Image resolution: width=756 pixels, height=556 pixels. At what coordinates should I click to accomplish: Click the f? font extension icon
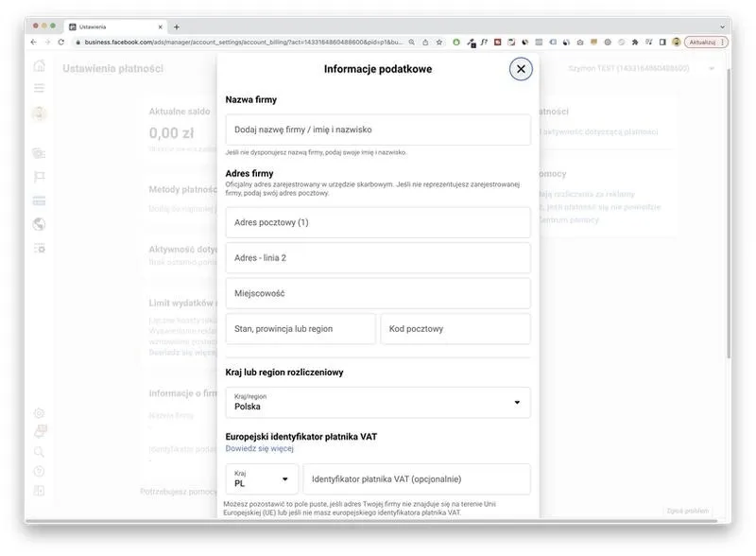(x=484, y=42)
